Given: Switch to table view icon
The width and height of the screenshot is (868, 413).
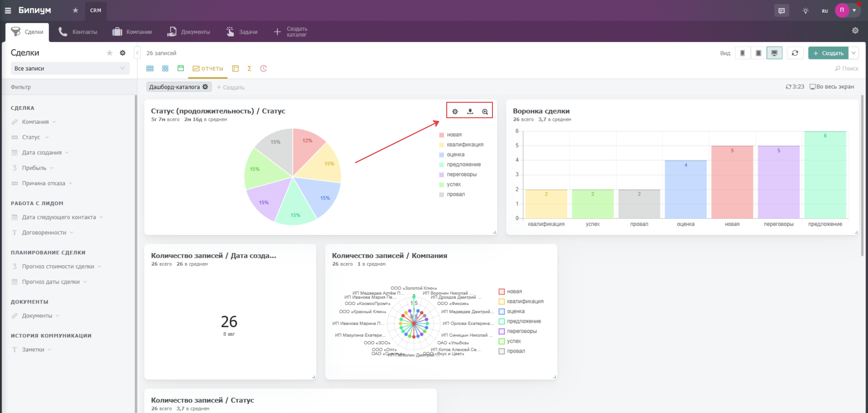Looking at the screenshot, I should click(x=150, y=68).
